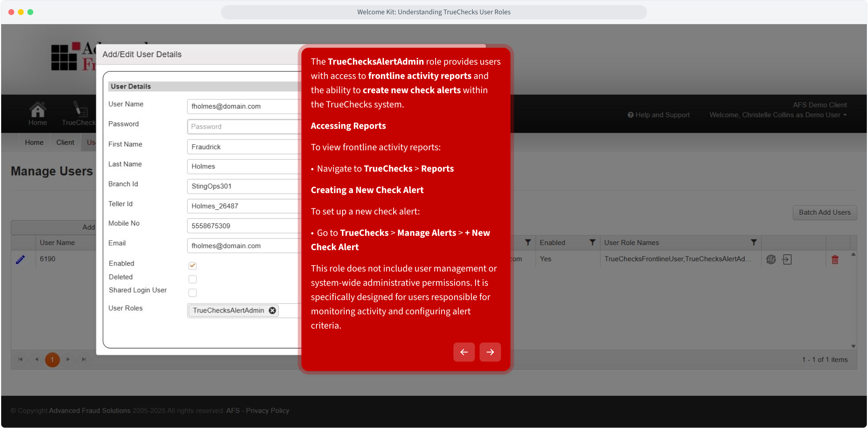Click the Branch Id field with StingOps301

(244, 186)
